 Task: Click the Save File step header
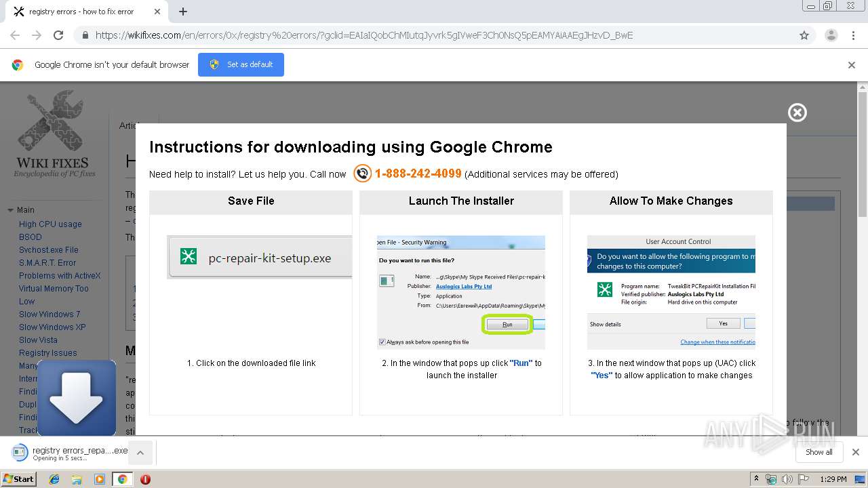tap(251, 201)
